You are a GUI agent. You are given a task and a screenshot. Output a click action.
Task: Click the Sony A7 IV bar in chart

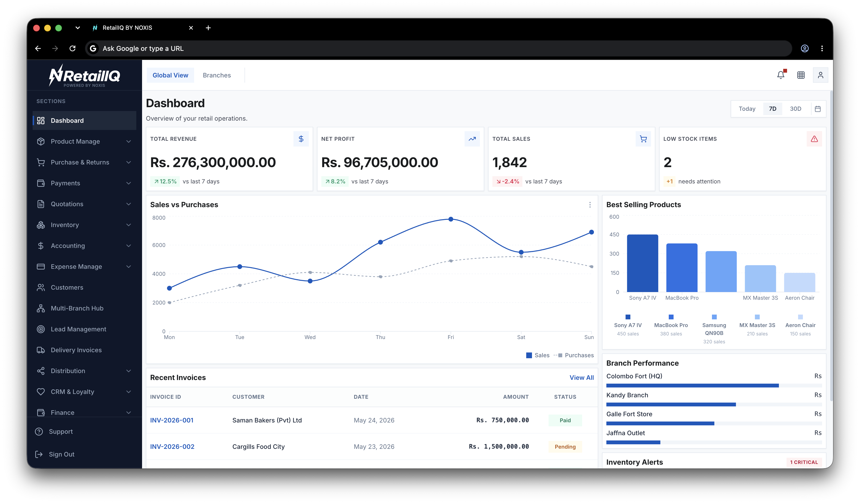(x=643, y=263)
